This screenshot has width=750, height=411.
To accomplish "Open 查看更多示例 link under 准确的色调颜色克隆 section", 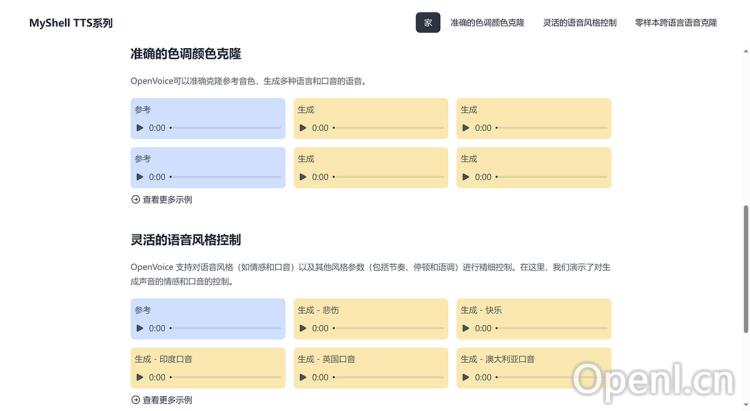I will [x=161, y=200].
